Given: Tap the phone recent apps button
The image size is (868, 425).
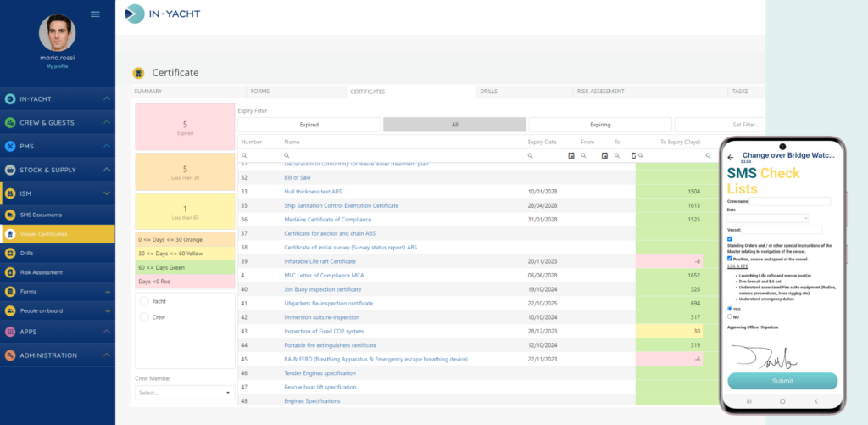Looking at the screenshot, I should [x=749, y=400].
